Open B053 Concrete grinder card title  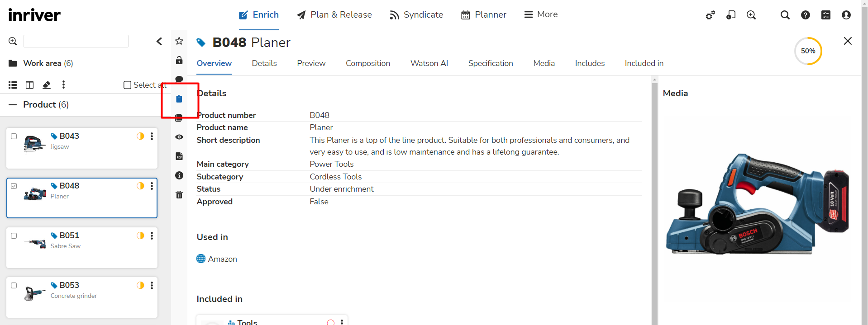69,285
